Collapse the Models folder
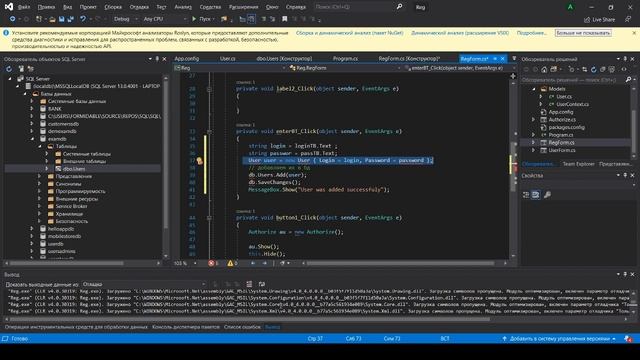 (533, 89)
